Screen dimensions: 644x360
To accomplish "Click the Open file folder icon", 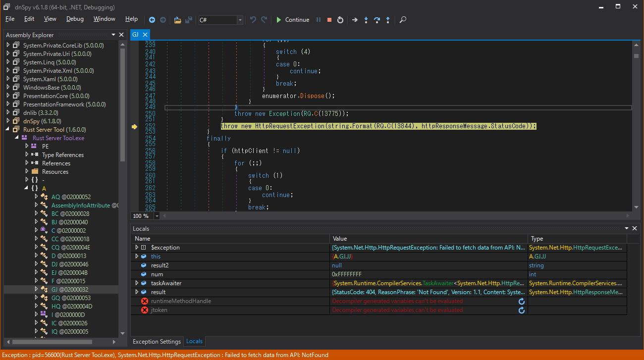I will [x=177, y=20].
